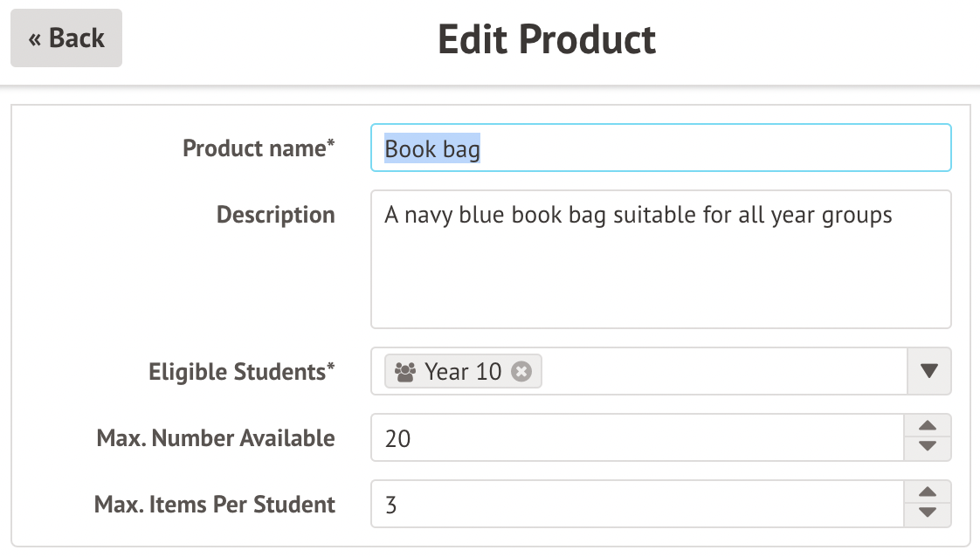The image size is (980, 557).
Task: Click the Eligible Students label
Action: tap(242, 372)
